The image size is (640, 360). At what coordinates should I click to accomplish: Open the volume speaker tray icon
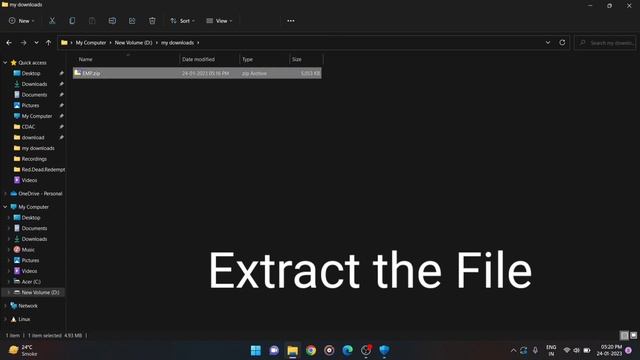pos(576,351)
